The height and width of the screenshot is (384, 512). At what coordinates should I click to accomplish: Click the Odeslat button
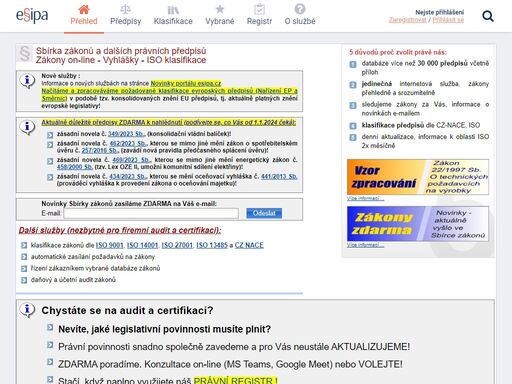pyautogui.click(x=264, y=213)
